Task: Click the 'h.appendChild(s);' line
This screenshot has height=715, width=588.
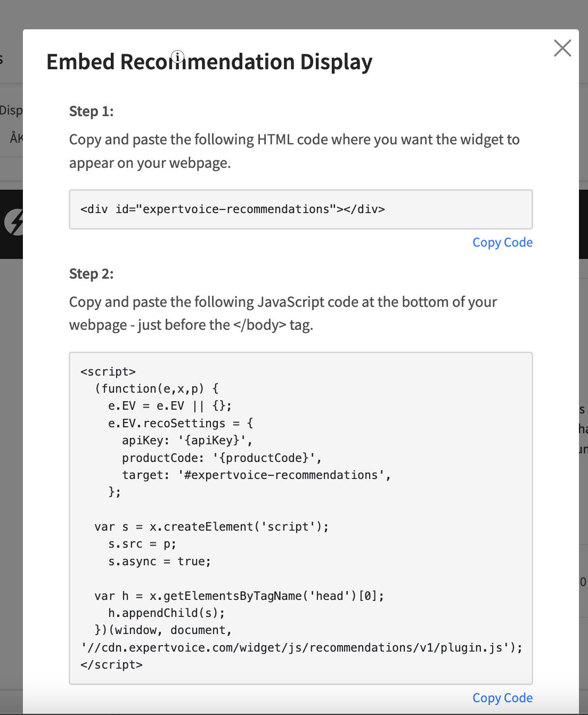Action: [166, 613]
